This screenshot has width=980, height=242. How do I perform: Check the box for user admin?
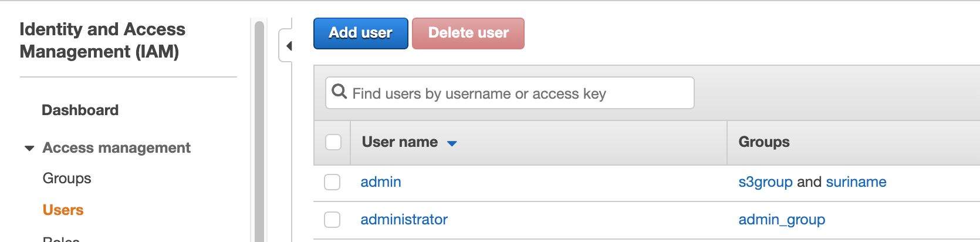click(332, 182)
